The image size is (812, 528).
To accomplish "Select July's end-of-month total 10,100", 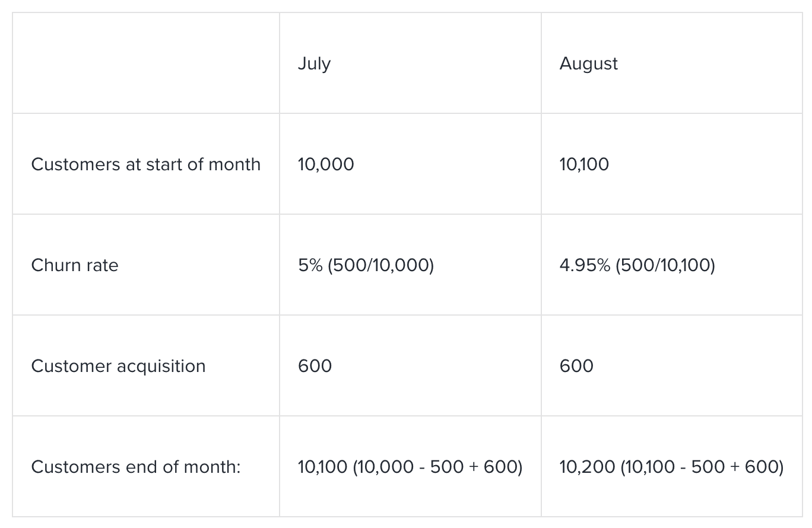I will tap(322, 467).
